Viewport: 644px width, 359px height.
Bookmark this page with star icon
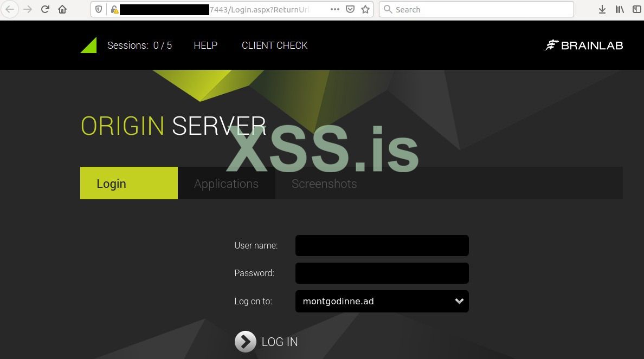365,9
